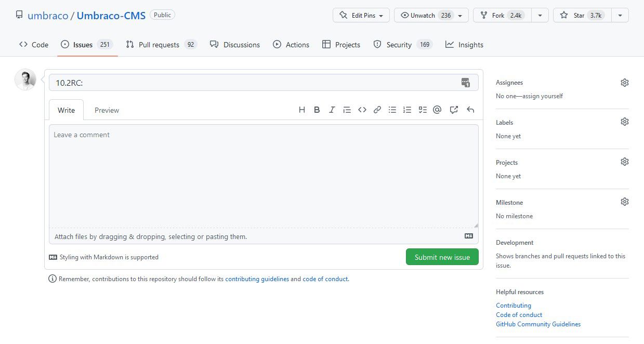Open the Unwatch notifications dropdown
The width and height of the screenshot is (644, 344).
(x=431, y=15)
